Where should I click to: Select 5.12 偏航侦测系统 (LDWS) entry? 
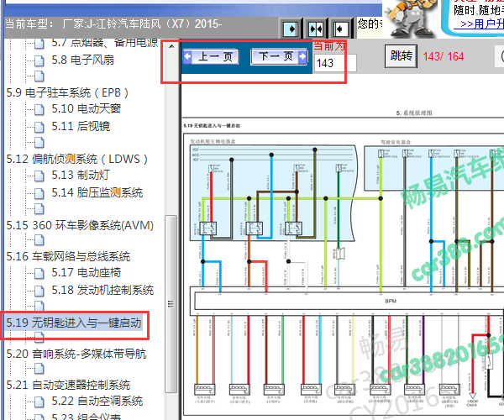tap(76, 159)
